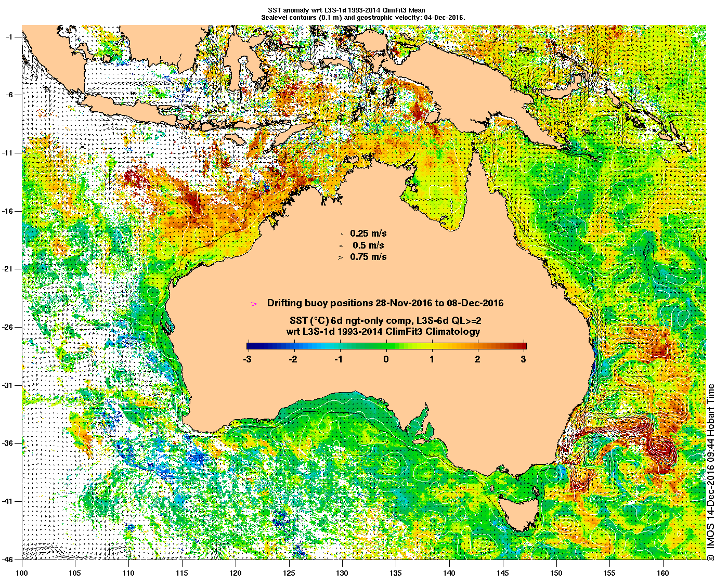
Task: Click 'wrt L3S-1d 1993-2014 ClimFit3 Climatology' line
Action: [383, 331]
